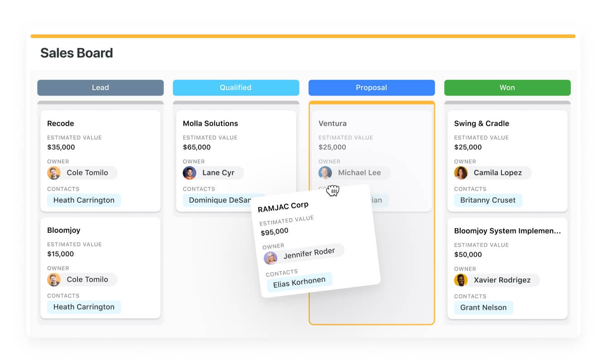
Task: Click Camila Lopez's avatar photo
Action: (x=461, y=173)
